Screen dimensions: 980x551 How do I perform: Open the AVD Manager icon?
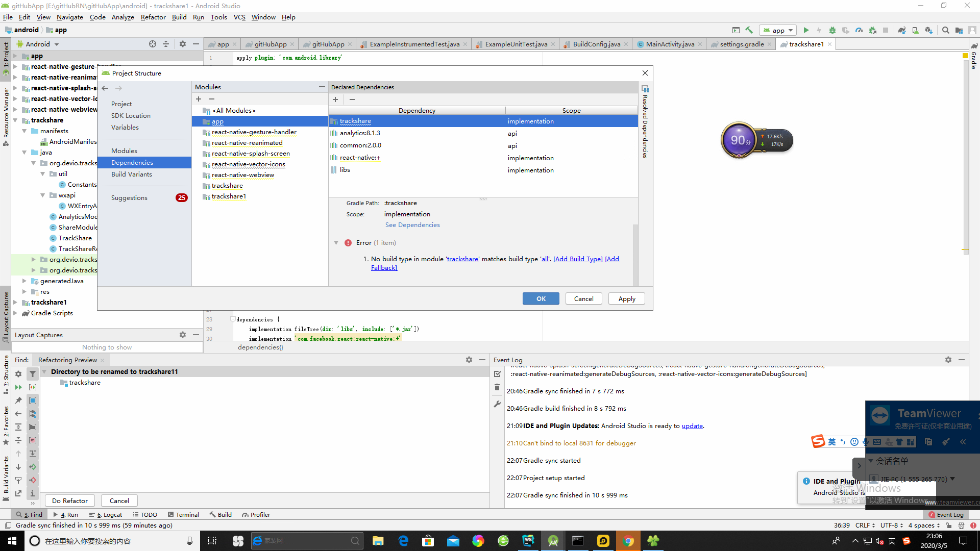915,30
